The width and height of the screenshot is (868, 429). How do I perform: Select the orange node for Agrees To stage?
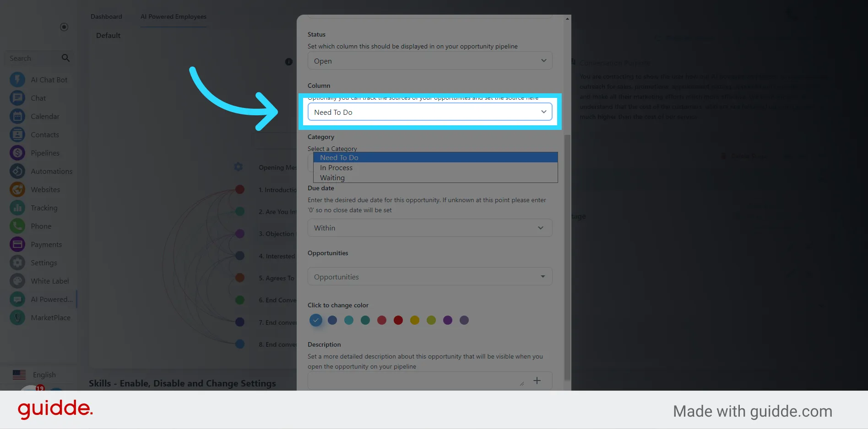click(240, 278)
